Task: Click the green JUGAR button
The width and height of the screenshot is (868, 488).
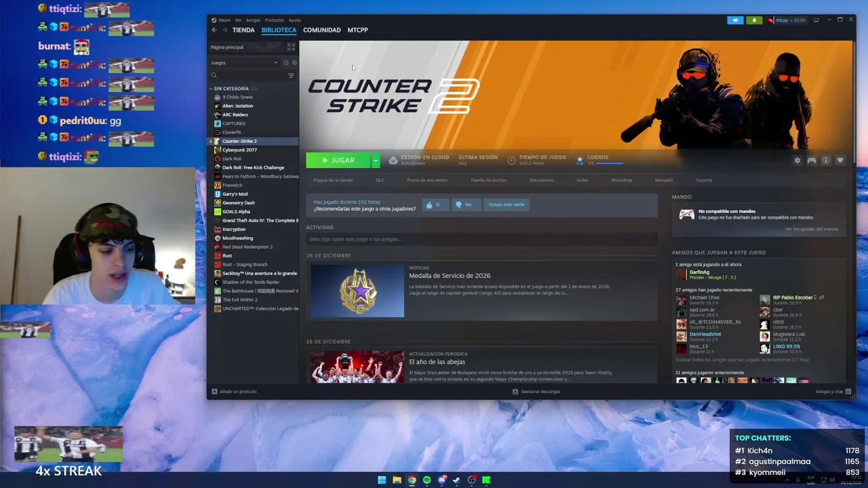Action: click(x=338, y=161)
